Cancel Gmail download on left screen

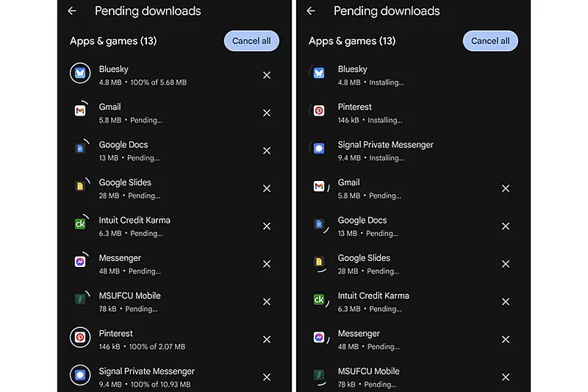point(267,113)
